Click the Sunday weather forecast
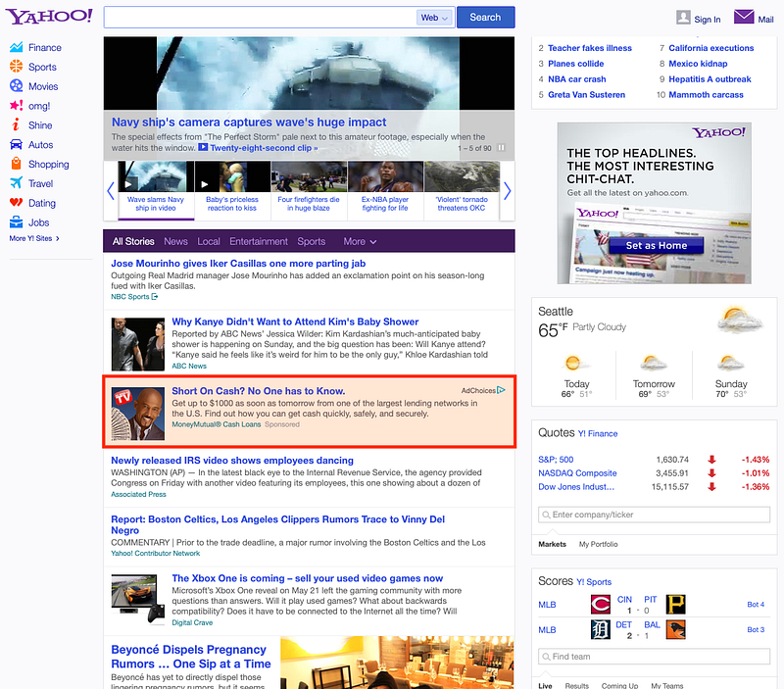Image resolution: width=784 pixels, height=689 pixels. (x=730, y=375)
